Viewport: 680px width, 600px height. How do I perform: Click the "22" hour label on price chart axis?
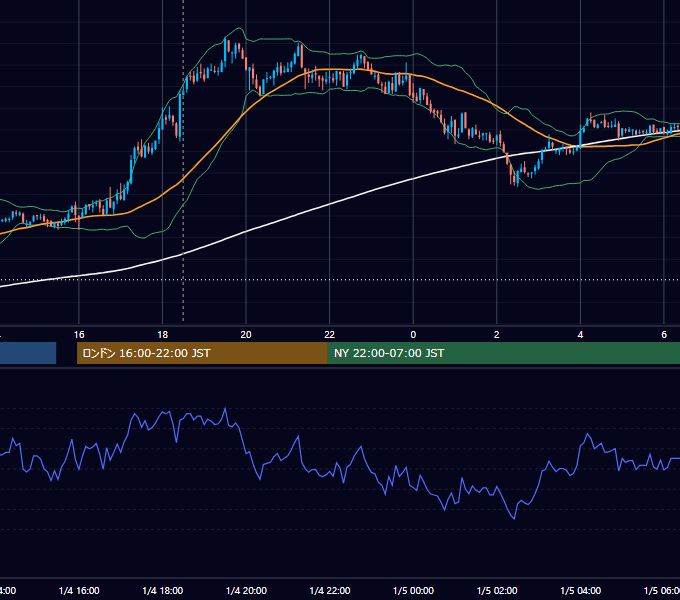[x=330, y=335]
